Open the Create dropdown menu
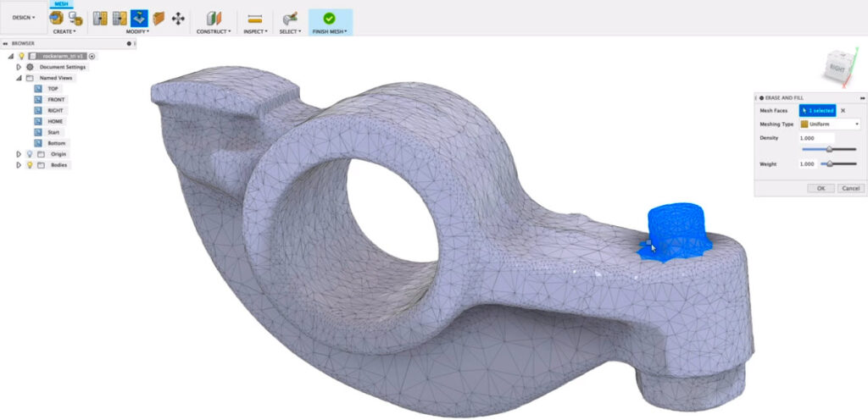Screen dimensions: 868x420 pyautogui.click(x=64, y=31)
